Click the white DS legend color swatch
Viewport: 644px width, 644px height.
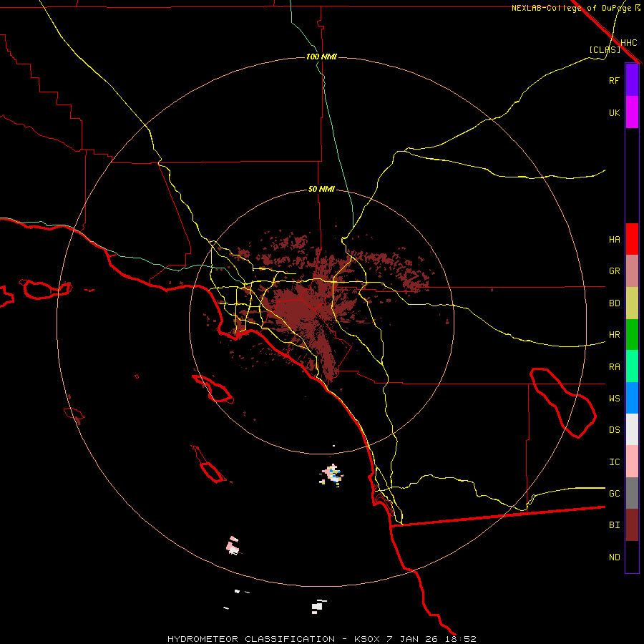coord(632,429)
